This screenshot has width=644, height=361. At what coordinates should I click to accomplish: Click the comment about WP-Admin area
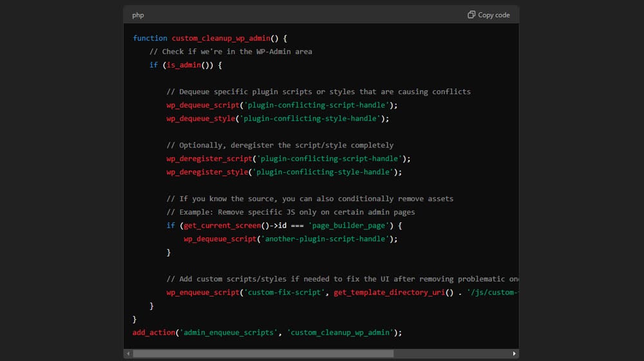[231, 52]
